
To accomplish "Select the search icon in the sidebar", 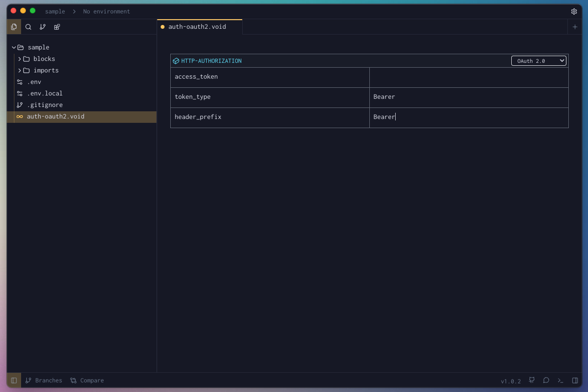I will pos(28,27).
